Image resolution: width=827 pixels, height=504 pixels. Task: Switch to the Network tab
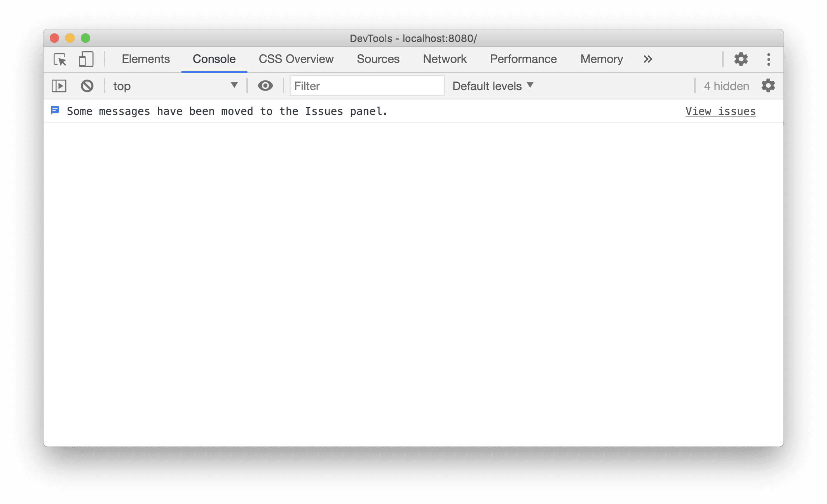(x=444, y=58)
